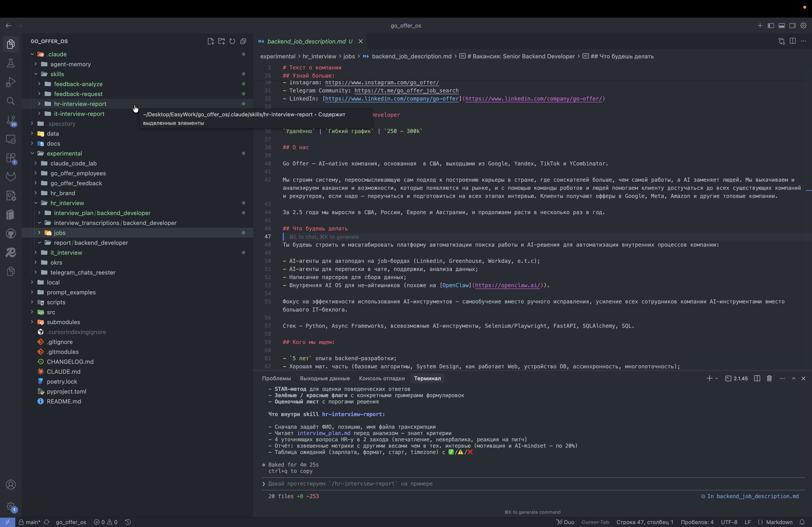Refresh the explorer file tree

[x=232, y=41]
